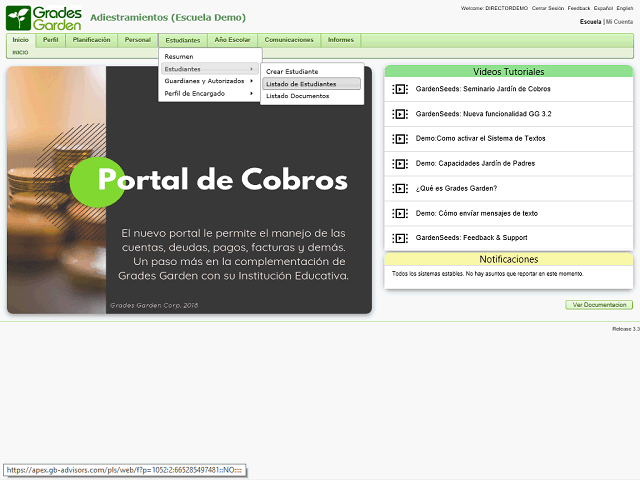Open Listado de Estudiantes
The width and height of the screenshot is (640, 480).
[x=311, y=84]
